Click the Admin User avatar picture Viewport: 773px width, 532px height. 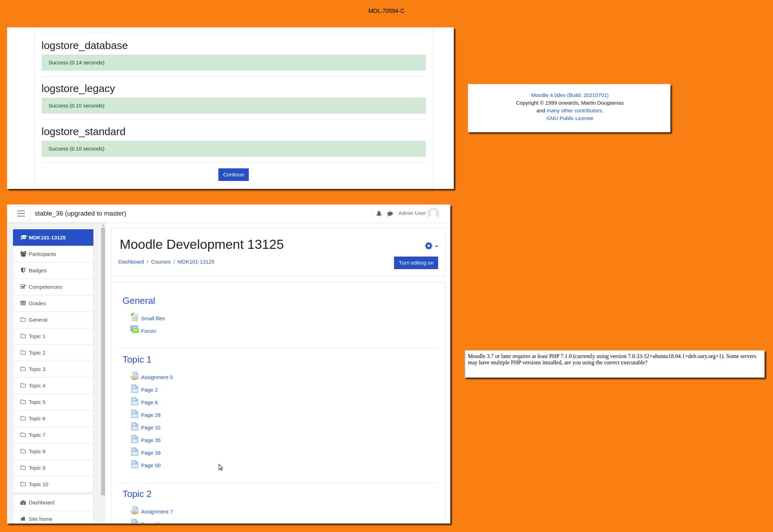[x=433, y=213]
